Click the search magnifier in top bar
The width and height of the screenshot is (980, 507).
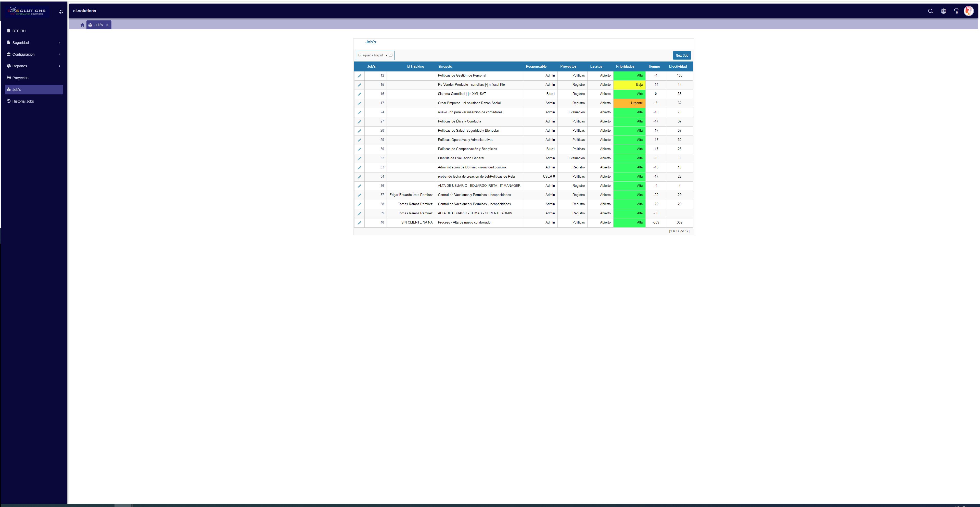(931, 11)
